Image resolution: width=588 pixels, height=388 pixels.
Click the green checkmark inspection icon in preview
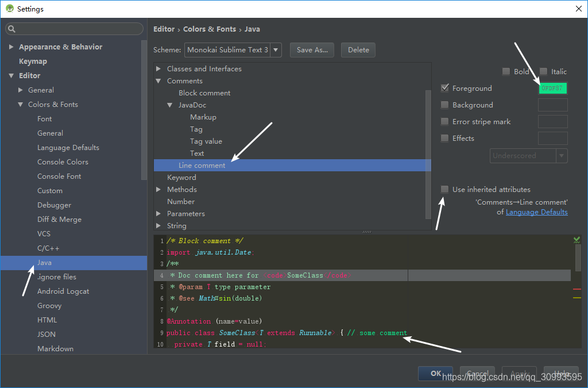pos(577,240)
